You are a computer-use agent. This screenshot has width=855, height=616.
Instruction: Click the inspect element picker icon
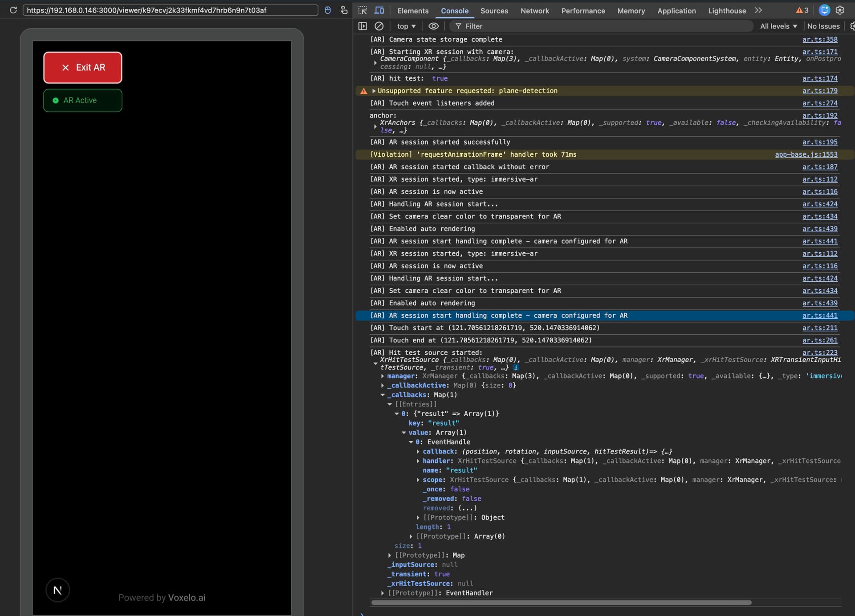click(x=362, y=10)
